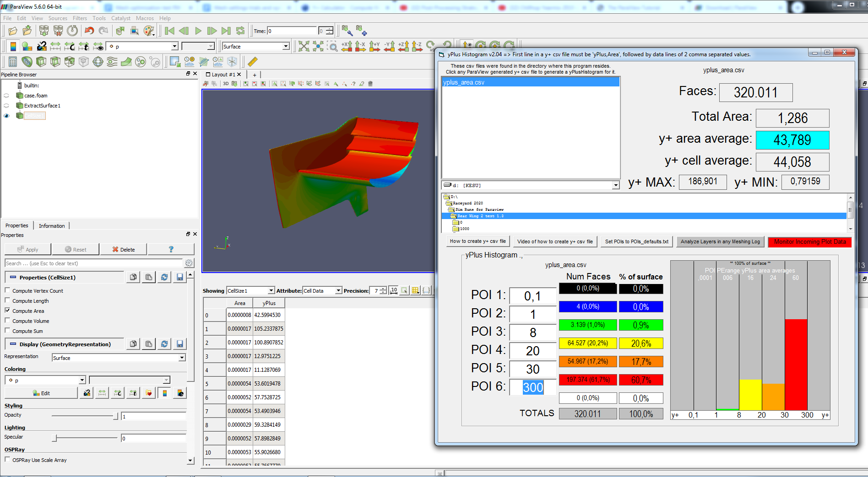Click the Open file folder icon
Screen dimensions: 868x477
tap(12, 31)
